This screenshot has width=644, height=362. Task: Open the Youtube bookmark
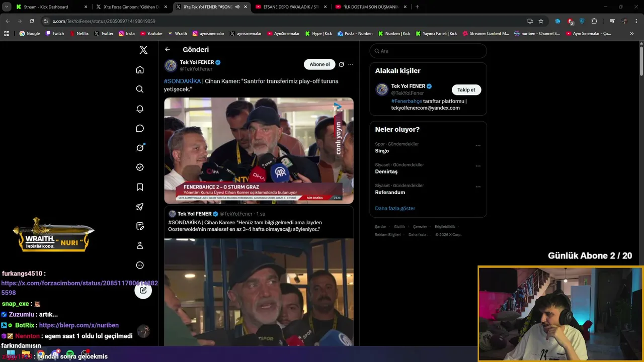pyautogui.click(x=151, y=34)
